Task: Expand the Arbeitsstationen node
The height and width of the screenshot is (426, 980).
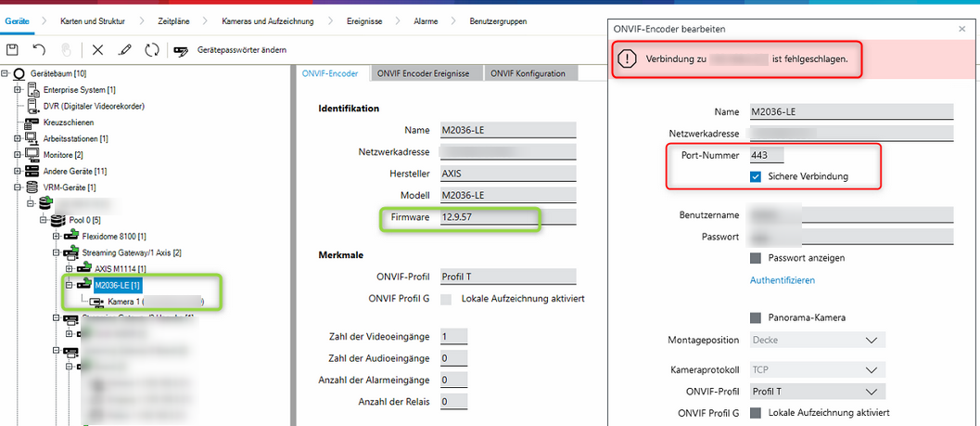Action: click(18, 139)
